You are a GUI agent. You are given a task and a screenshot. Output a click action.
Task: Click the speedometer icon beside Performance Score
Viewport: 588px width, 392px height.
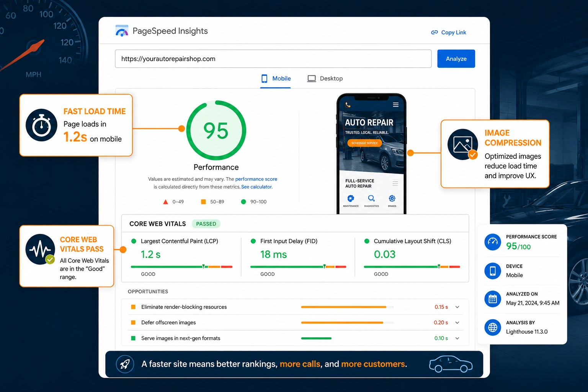coord(493,242)
